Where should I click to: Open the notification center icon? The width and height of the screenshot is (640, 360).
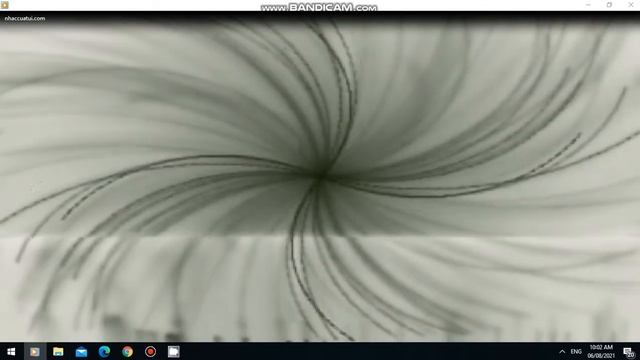629,352
